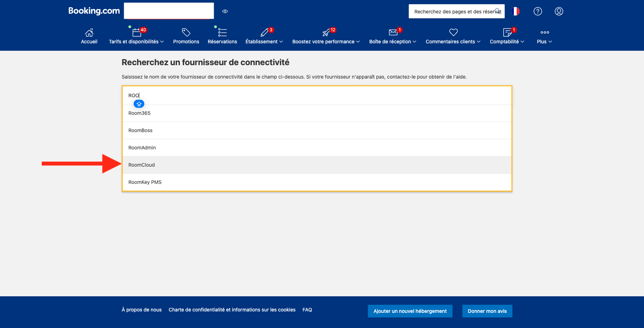Click Ajouter un nouvel hébergement button
644x328 pixels.
coord(410,311)
